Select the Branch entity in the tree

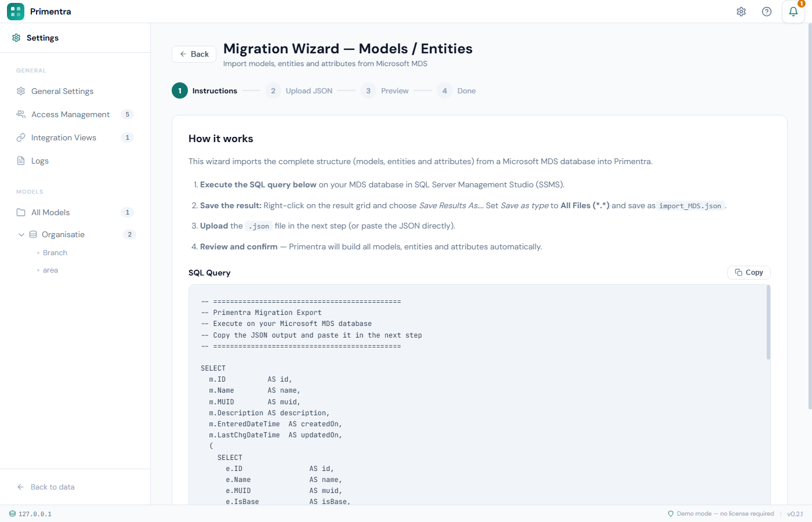pos(55,252)
